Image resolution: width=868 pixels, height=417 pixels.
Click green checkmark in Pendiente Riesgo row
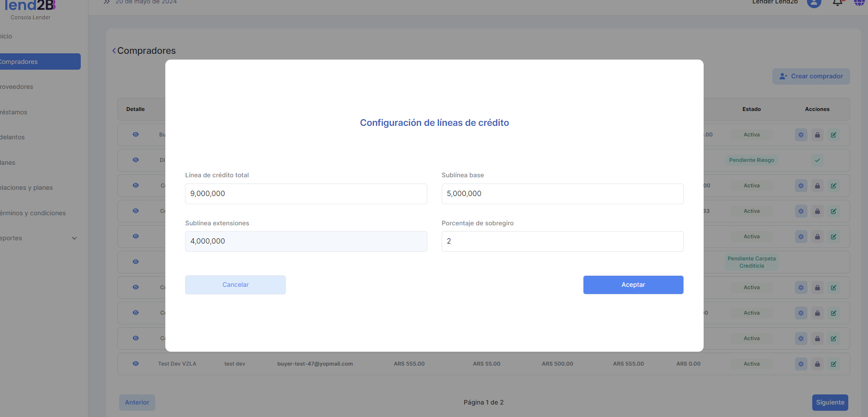click(x=817, y=160)
